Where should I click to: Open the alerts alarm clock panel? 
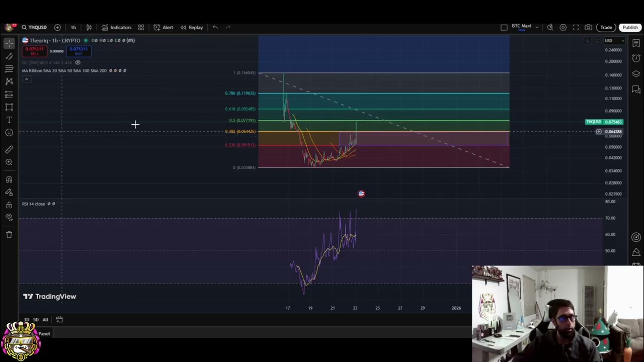(636, 59)
